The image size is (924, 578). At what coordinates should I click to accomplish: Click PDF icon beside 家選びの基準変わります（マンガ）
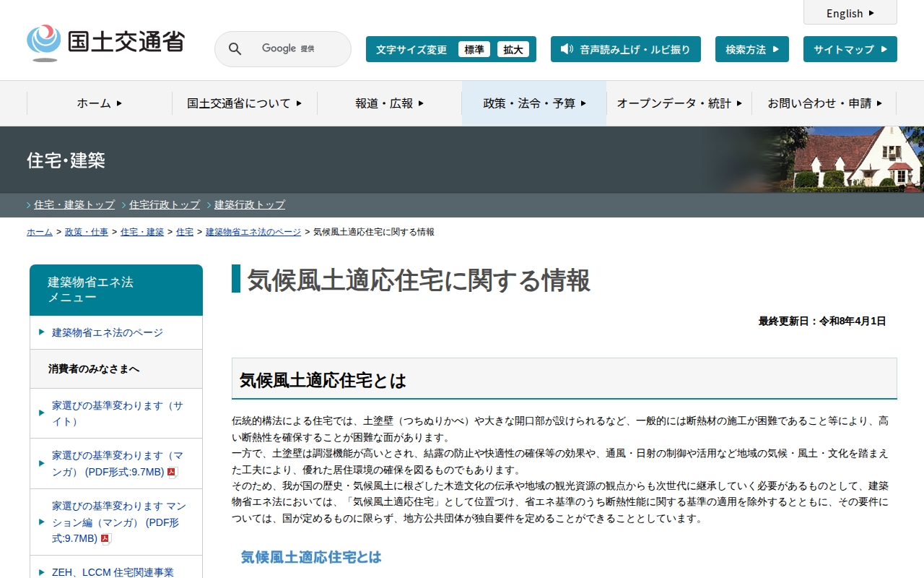pos(173,473)
